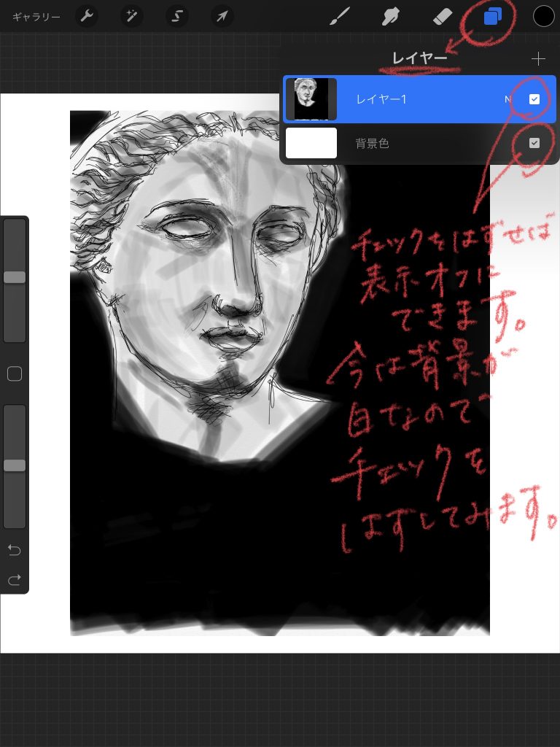Screen dimensions: 560x747
Task: Add a new layer with plus
Action: [539, 59]
